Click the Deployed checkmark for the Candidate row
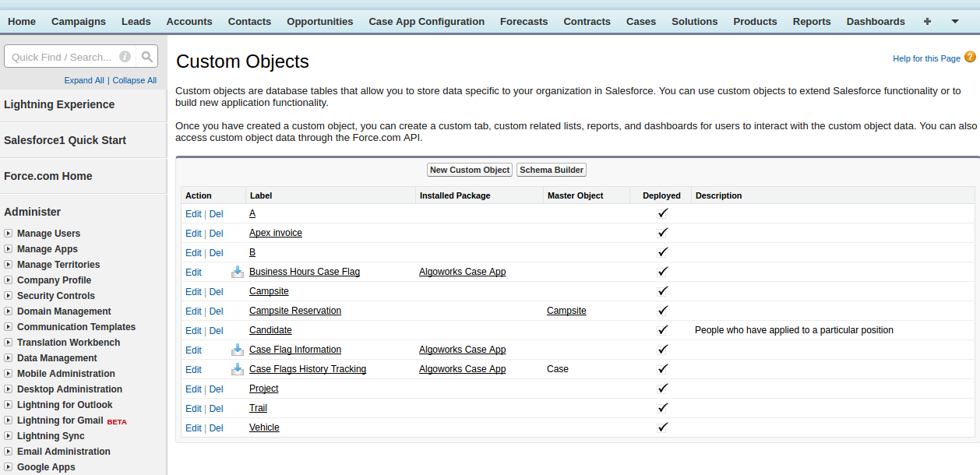This screenshot has width=980, height=475. point(662,330)
